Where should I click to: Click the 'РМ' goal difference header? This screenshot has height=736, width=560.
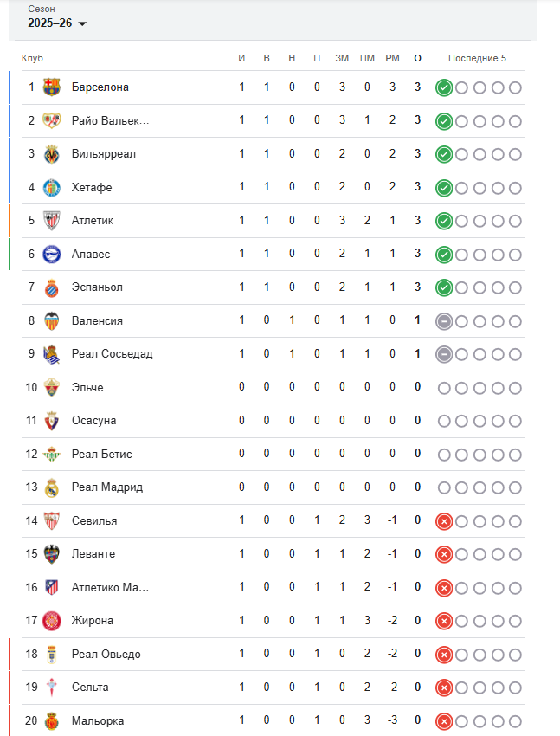tap(392, 58)
